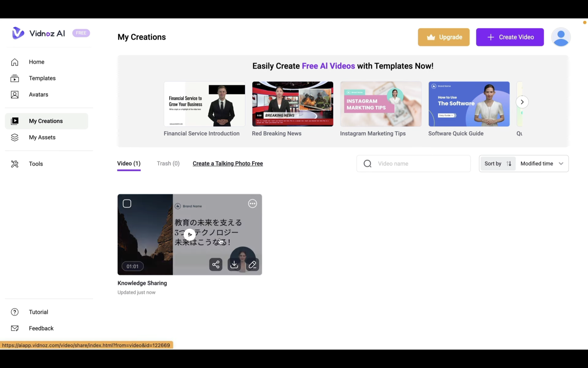Open the Avatars sidebar icon
The width and height of the screenshot is (588, 368).
click(14, 95)
